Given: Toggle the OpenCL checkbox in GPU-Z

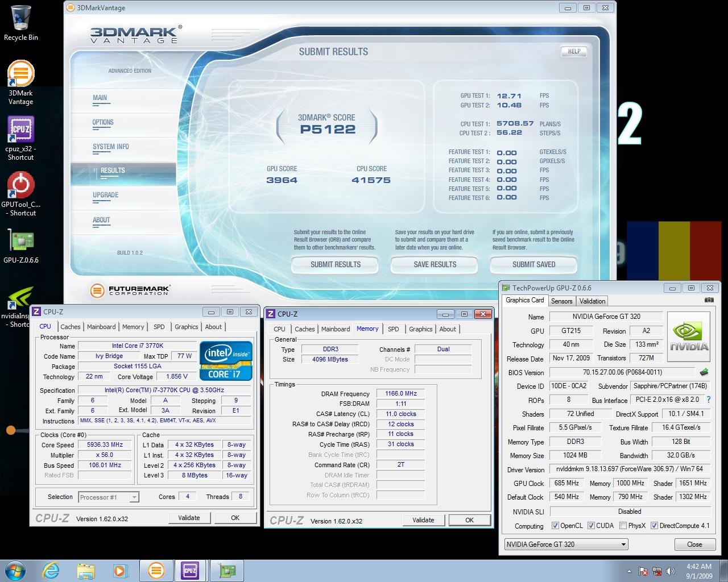Looking at the screenshot, I should tap(555, 526).
